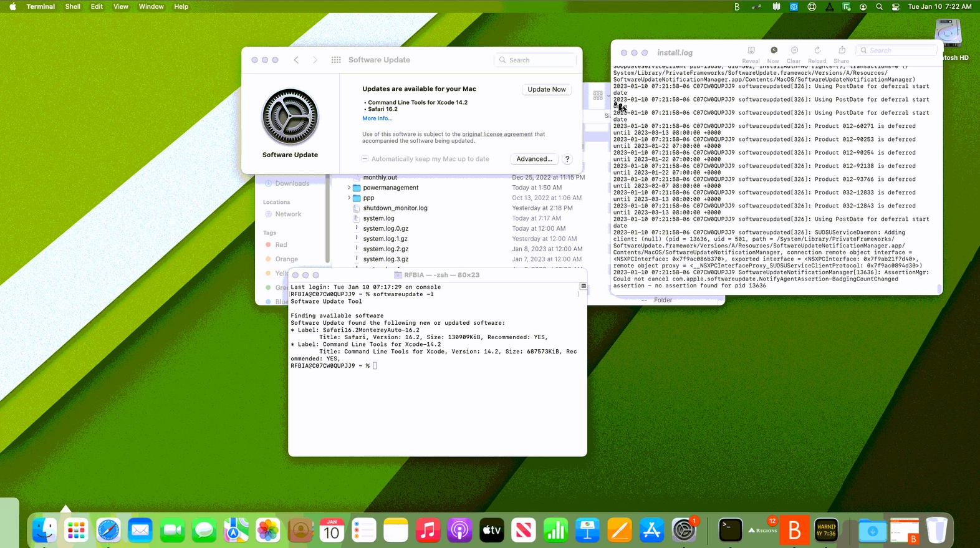Click the terminal window scroll indicator
The width and height of the screenshot is (980, 548).
click(x=584, y=286)
